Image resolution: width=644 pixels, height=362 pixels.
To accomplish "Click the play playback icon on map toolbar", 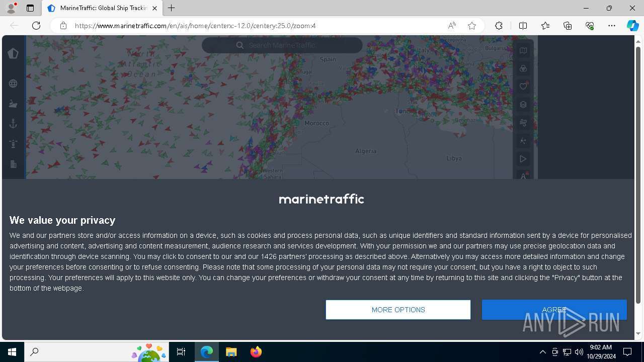I will click(x=523, y=159).
